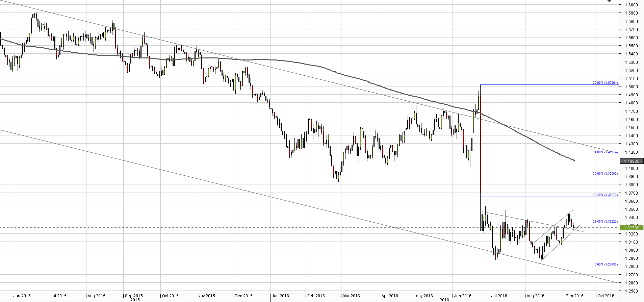644x302 pixels.
Task: Select the 50.00% (1.39092) Fibonacci label
Action: click(x=605, y=174)
